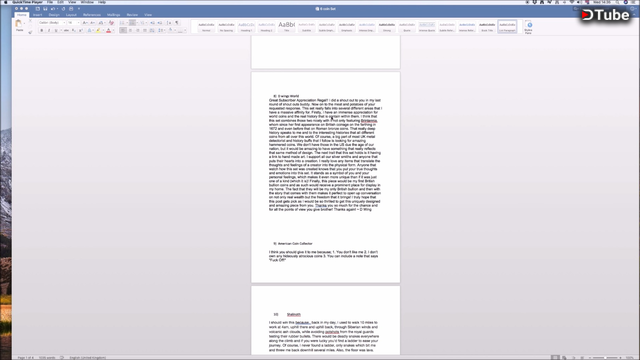Apply the Heading 1 style
The height and width of the screenshot is (360, 640).
point(246,27)
